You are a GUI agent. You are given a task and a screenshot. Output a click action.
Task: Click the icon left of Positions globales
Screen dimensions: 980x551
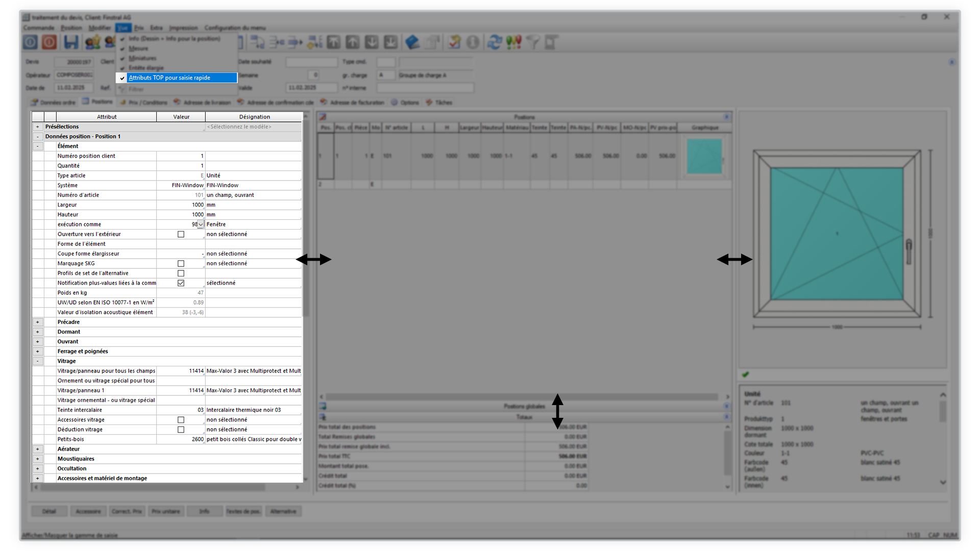click(323, 406)
